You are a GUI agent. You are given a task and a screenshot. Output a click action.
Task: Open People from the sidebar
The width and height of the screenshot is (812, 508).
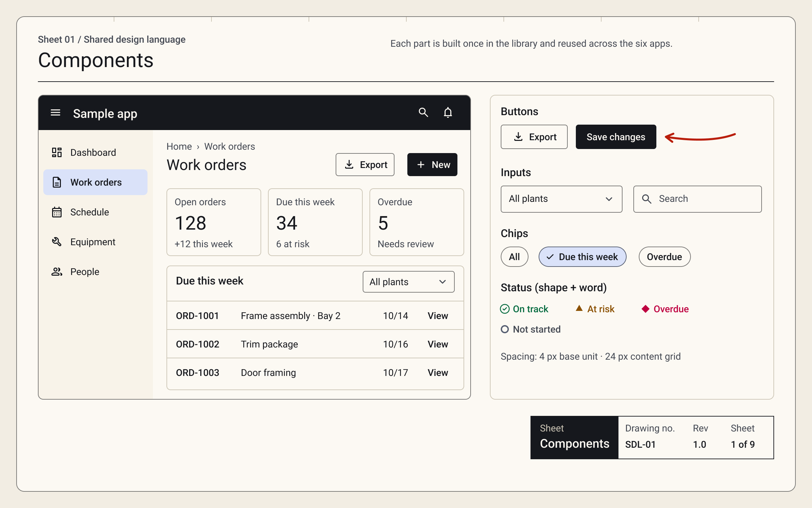[95, 272]
